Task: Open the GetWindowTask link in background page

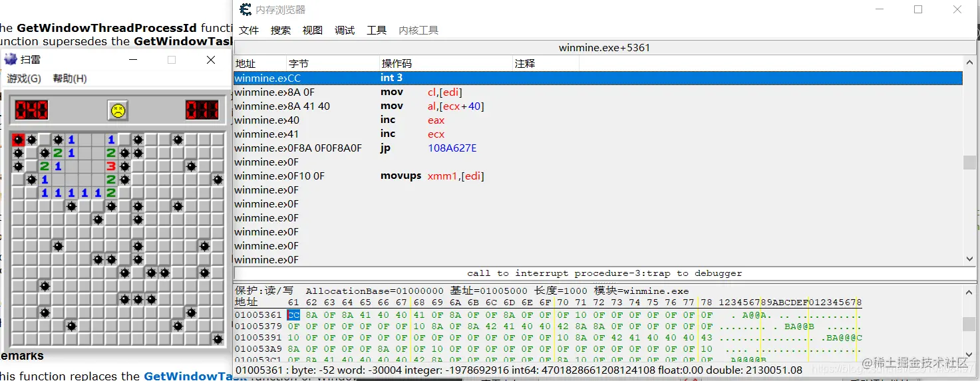Action: (195, 376)
